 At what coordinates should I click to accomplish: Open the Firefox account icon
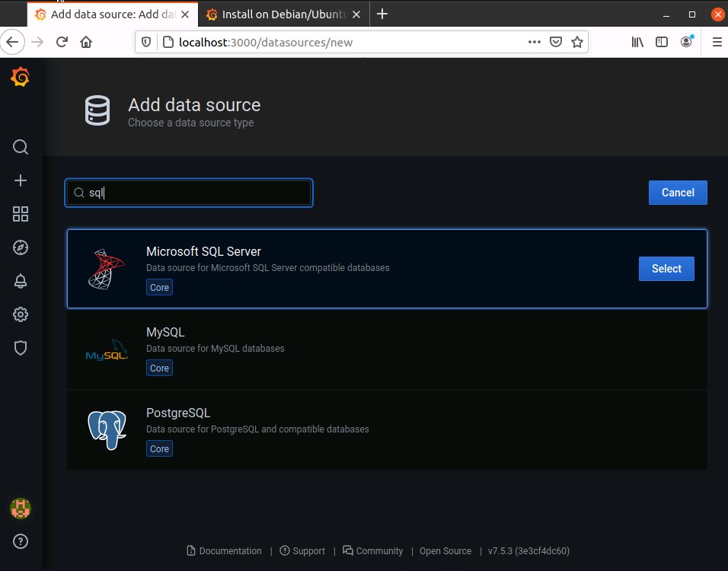click(687, 42)
